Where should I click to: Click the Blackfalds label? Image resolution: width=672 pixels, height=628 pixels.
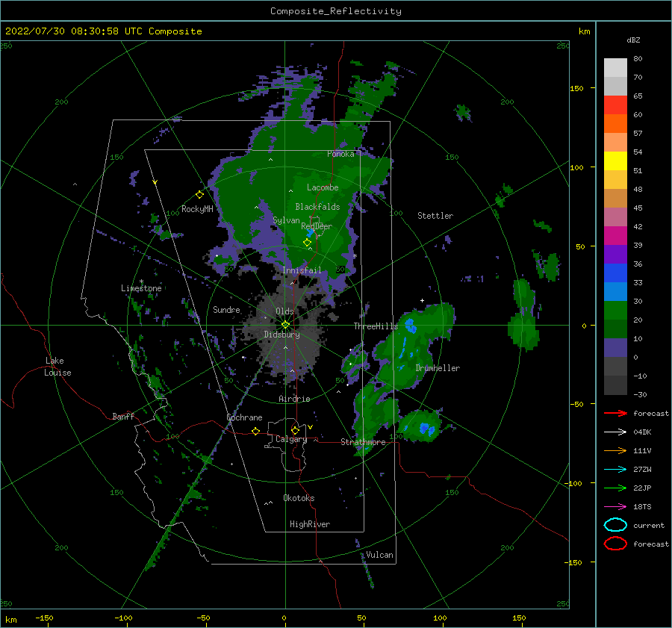317,207
